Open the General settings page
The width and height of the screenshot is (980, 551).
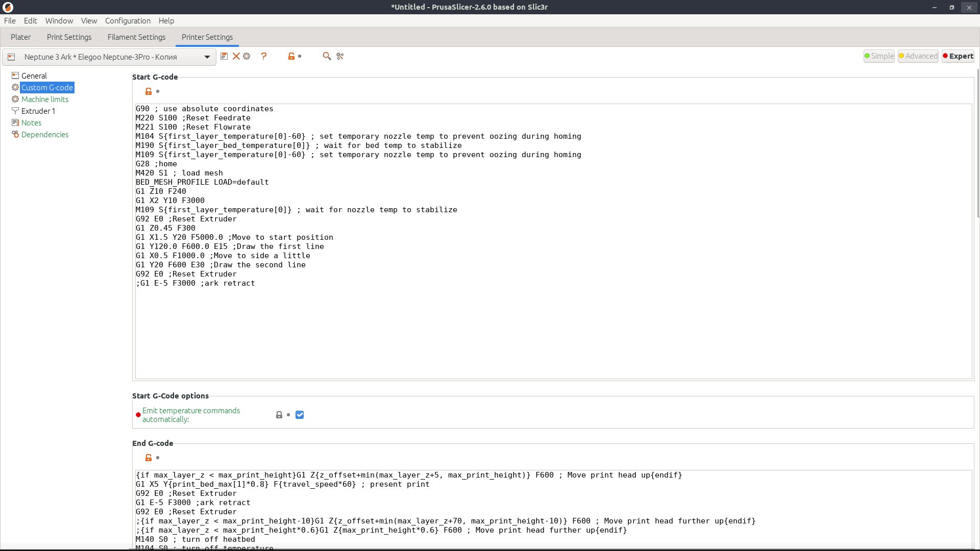pos(34,76)
